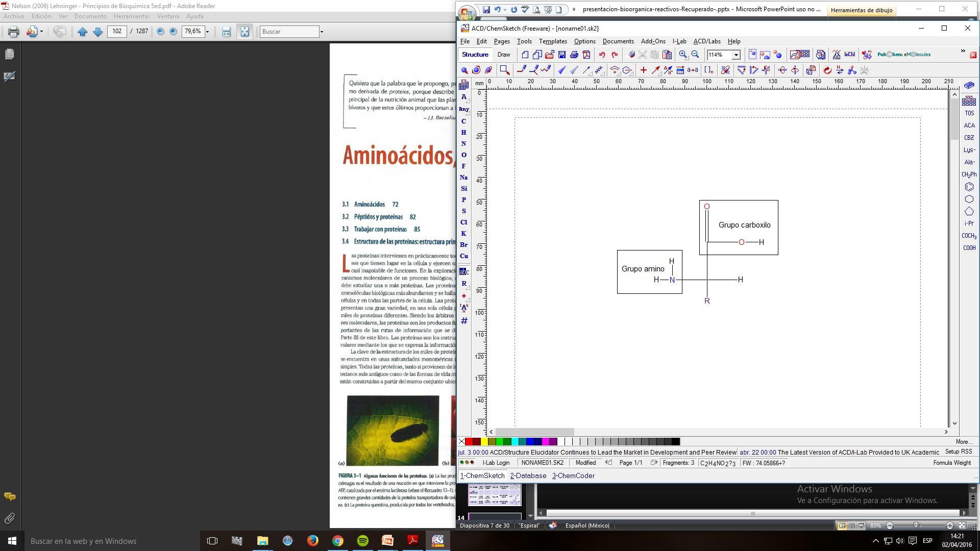Switch to Draw mode

click(503, 55)
